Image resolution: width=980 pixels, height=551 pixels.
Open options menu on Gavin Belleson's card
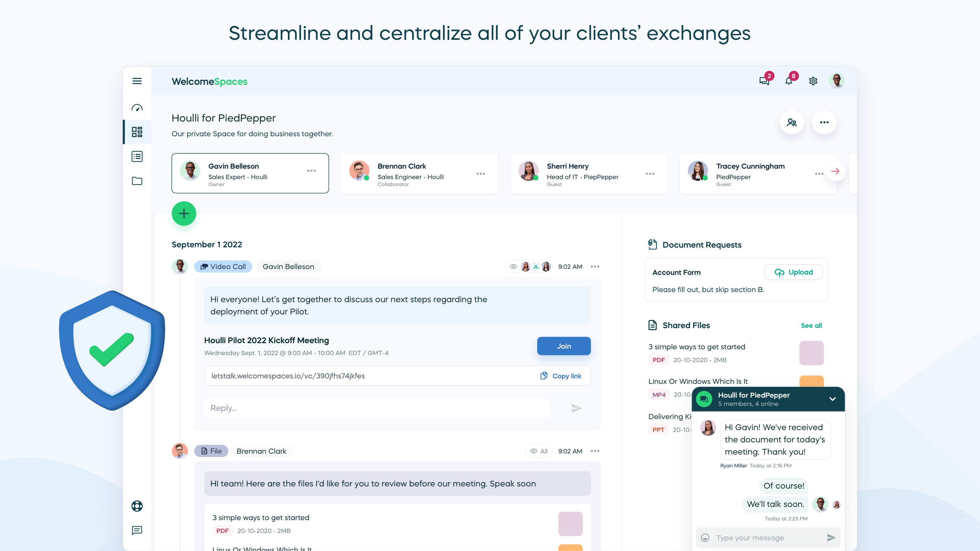coord(311,171)
